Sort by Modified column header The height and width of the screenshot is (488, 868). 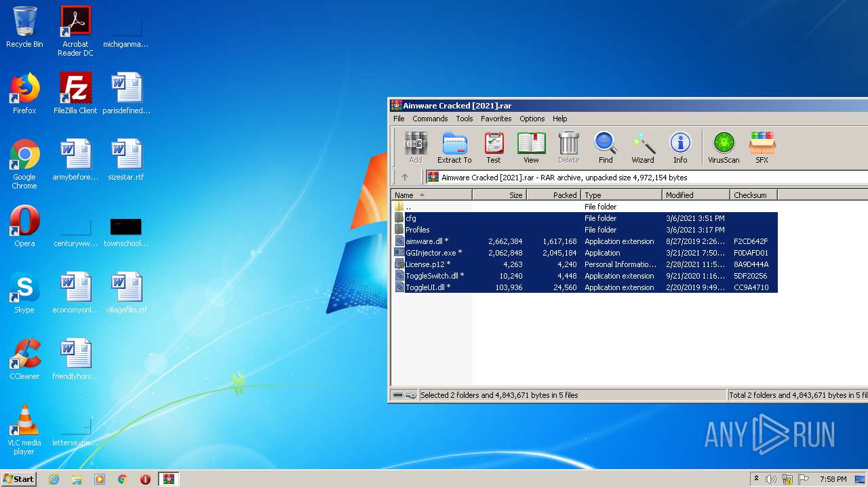pyautogui.click(x=696, y=195)
